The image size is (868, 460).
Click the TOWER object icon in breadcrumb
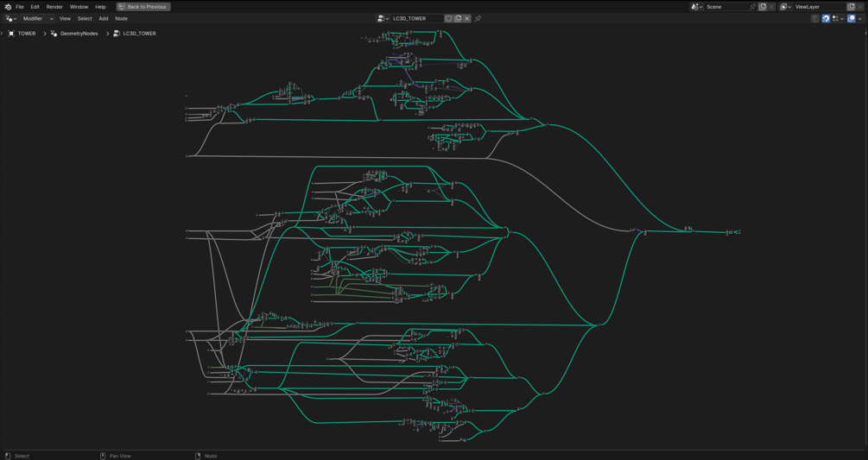click(x=11, y=34)
